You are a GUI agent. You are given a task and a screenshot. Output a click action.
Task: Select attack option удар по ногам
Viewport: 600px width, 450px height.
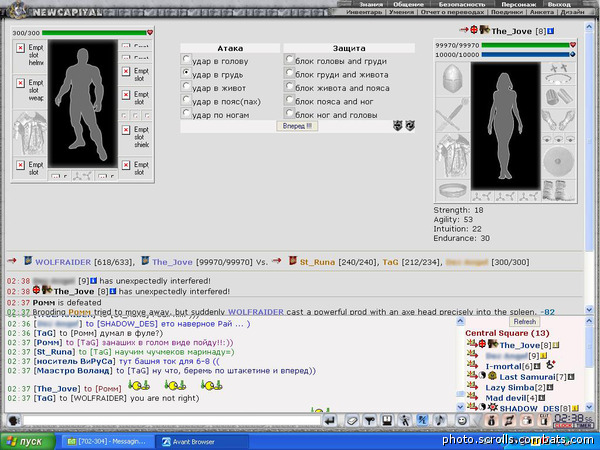coord(186,113)
